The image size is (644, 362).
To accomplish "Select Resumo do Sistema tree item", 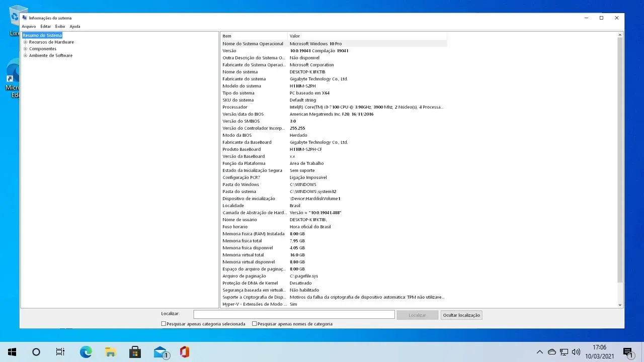I will [x=42, y=35].
